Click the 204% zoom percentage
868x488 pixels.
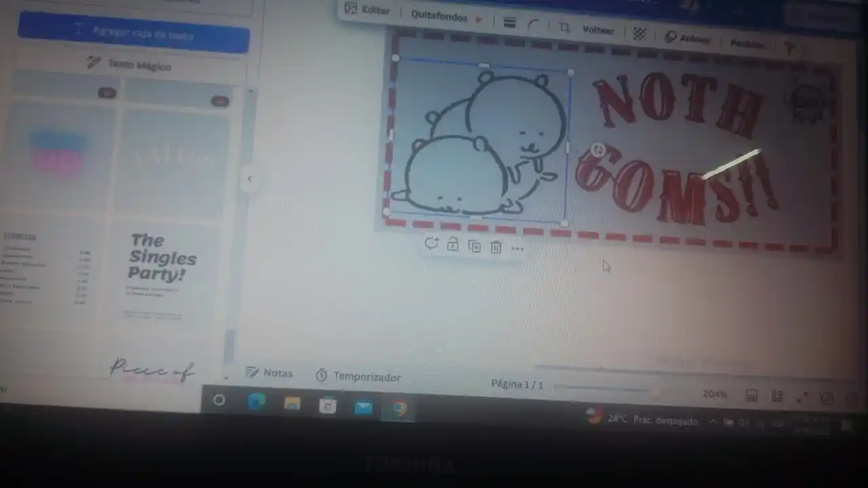coord(715,394)
